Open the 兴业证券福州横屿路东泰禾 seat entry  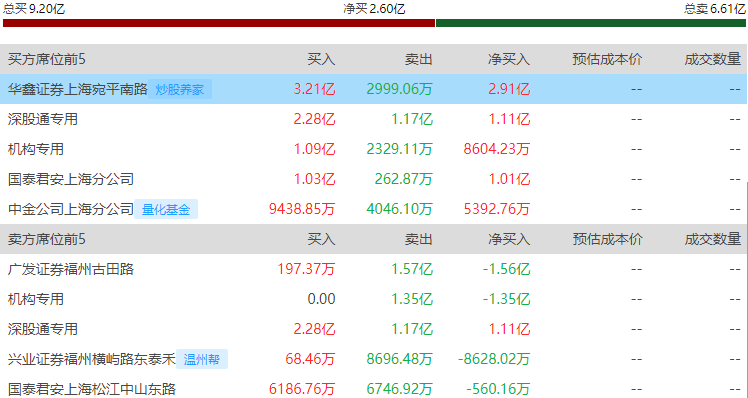[92, 359]
